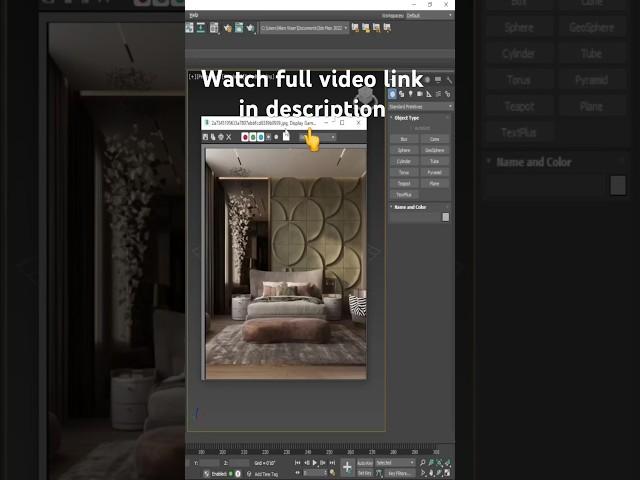Toggle the AutoGrid checkbox
Viewport: 640px width, 480px height.
(420, 128)
